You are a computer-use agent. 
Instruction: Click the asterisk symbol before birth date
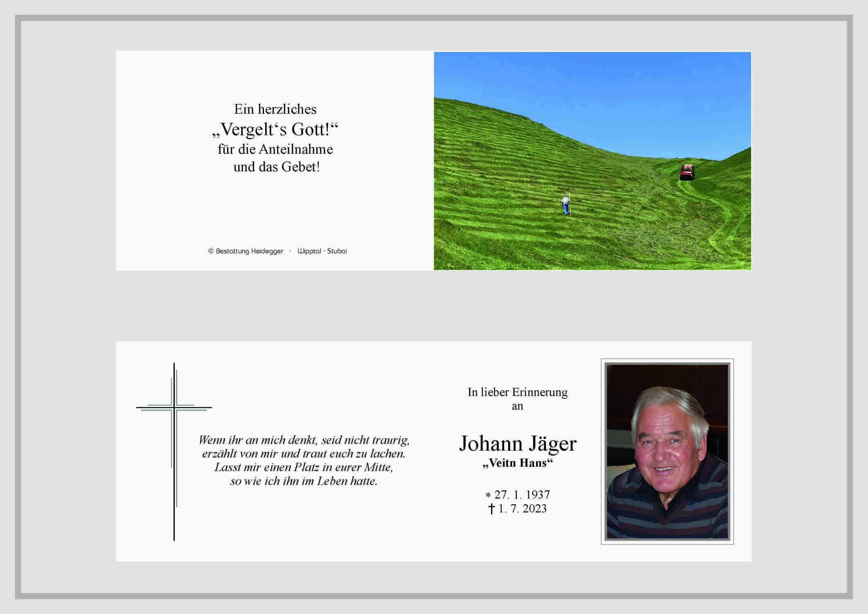click(488, 495)
